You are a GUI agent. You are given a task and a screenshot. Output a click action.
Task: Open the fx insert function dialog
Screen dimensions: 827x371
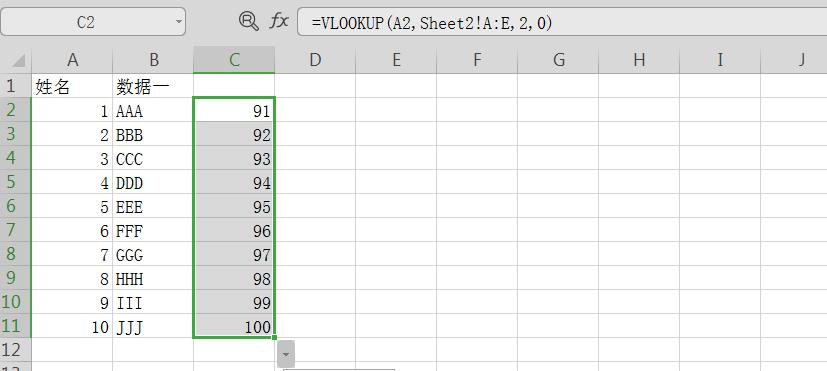pyautogui.click(x=279, y=22)
